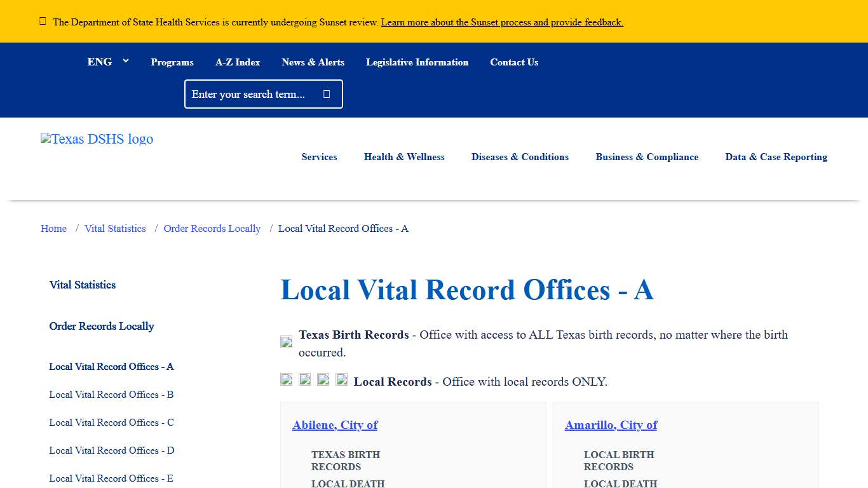This screenshot has height=488, width=868.
Task: Open the ENG language dropdown
Action: 99,62
